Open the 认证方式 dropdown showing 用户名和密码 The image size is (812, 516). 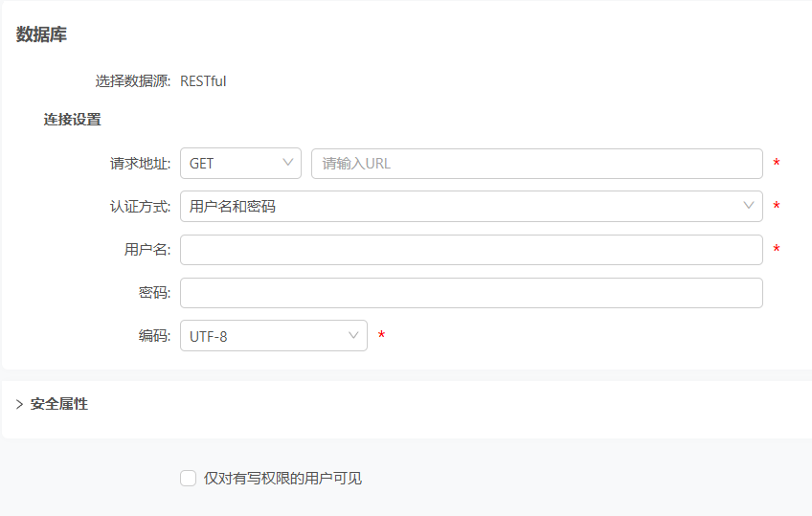point(471,207)
